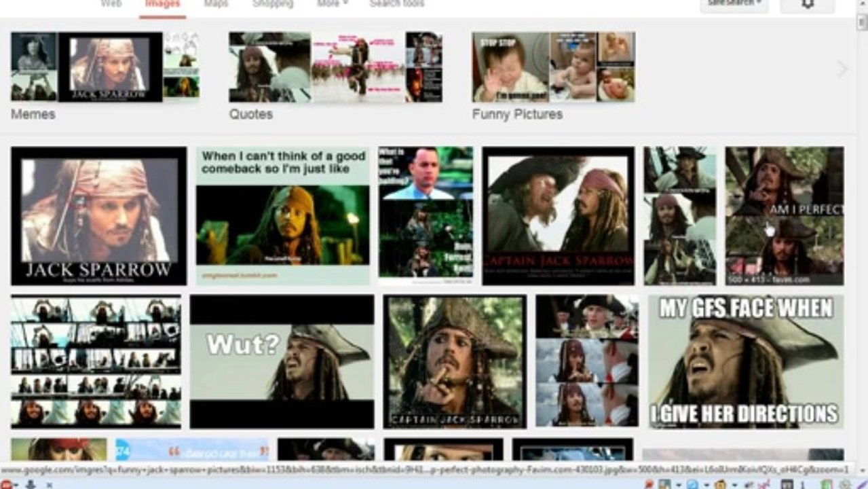The image size is (868, 489).
Task: Open the Forrest Gump comparison image
Action: click(x=426, y=215)
